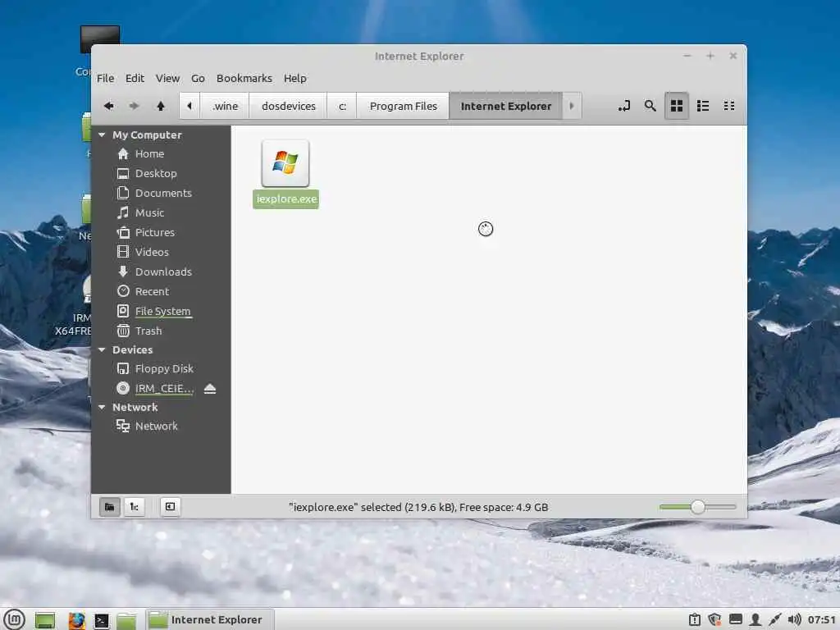Open the File menu
Viewport: 840px width, 630px height.
(106, 78)
